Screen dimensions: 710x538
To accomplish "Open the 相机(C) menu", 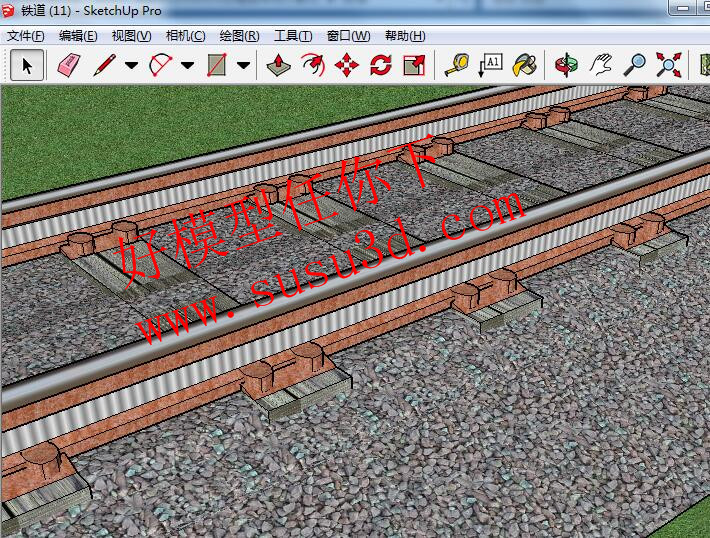I will 186,36.
